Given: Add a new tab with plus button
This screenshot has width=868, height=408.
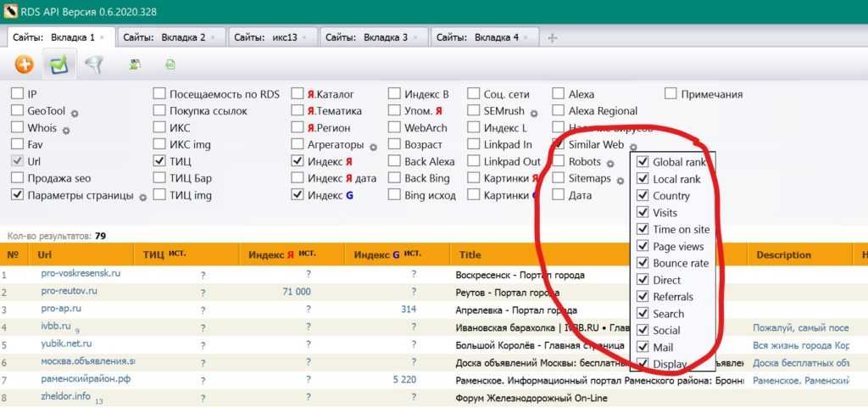Looking at the screenshot, I should click(553, 37).
